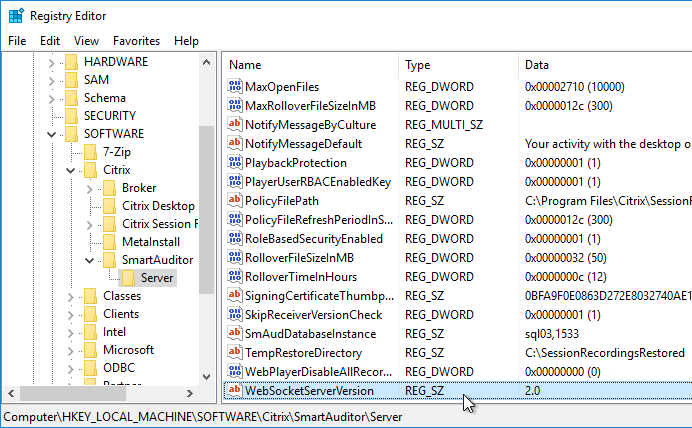Click the DWORD icon beside RolloverFileSizeInMB

[x=235, y=257]
